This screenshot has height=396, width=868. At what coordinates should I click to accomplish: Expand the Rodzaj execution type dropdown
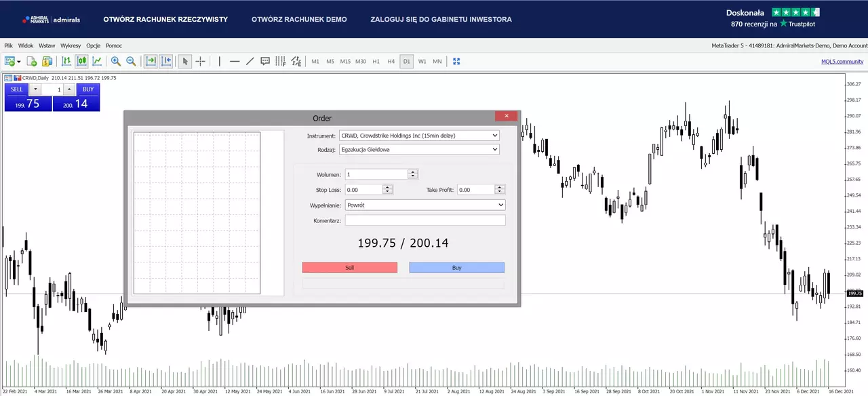[419, 149]
